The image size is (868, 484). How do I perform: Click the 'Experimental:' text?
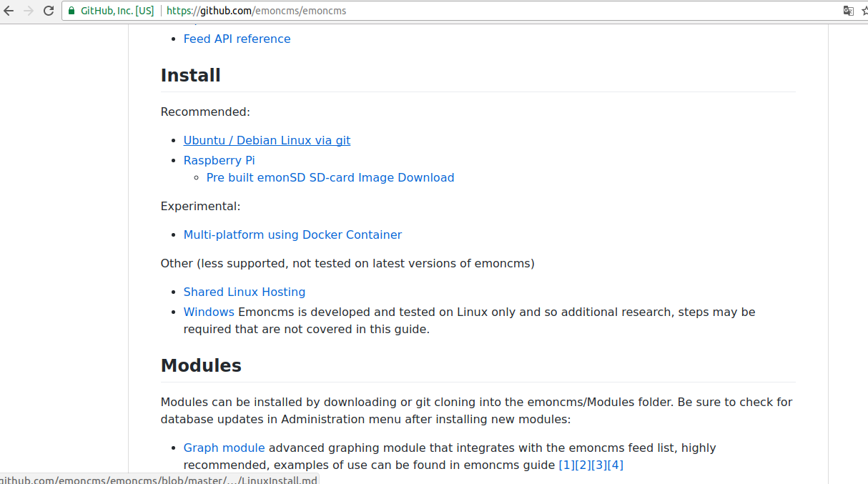point(200,206)
